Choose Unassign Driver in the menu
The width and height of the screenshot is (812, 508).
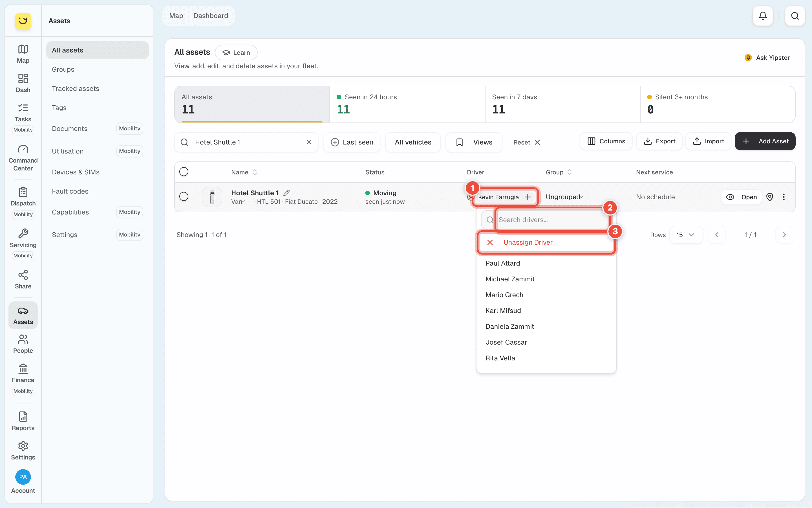546,242
